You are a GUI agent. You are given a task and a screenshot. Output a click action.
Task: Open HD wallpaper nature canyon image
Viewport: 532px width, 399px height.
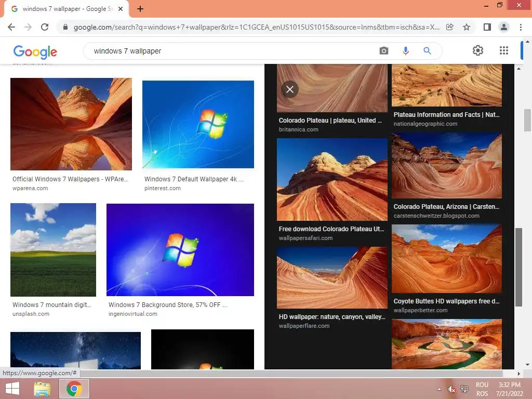pos(332,277)
